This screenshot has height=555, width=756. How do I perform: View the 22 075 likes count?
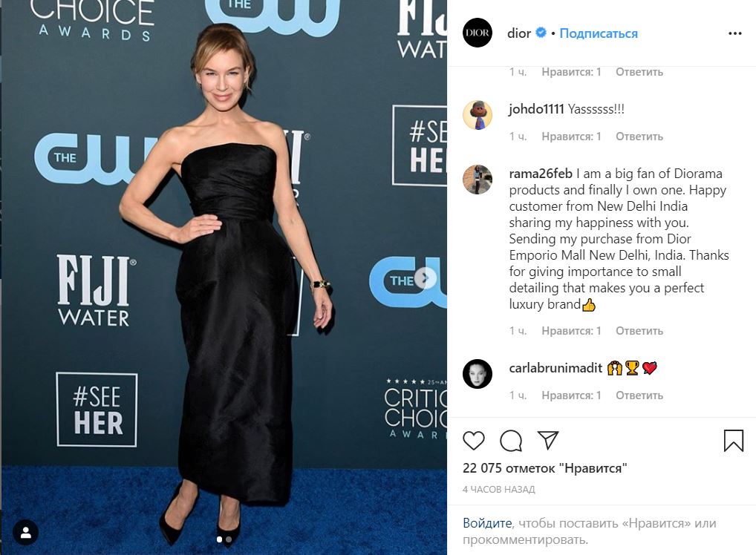click(545, 467)
